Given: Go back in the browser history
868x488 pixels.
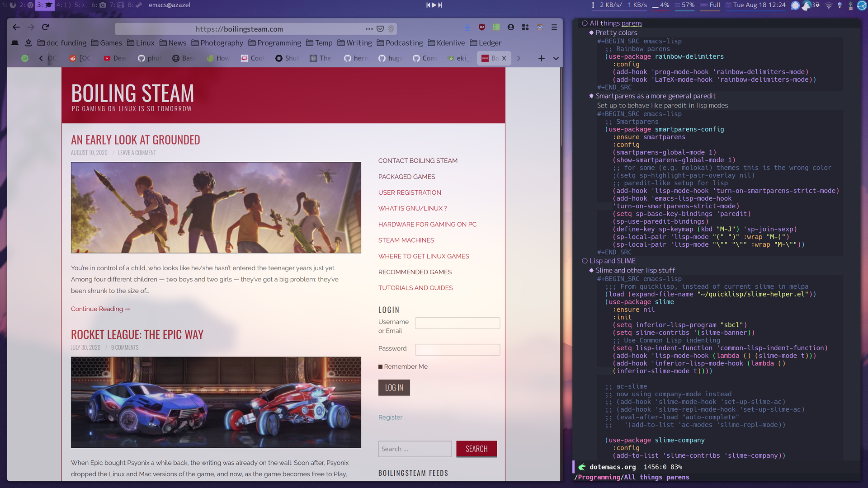Looking at the screenshot, I should click(x=16, y=27).
